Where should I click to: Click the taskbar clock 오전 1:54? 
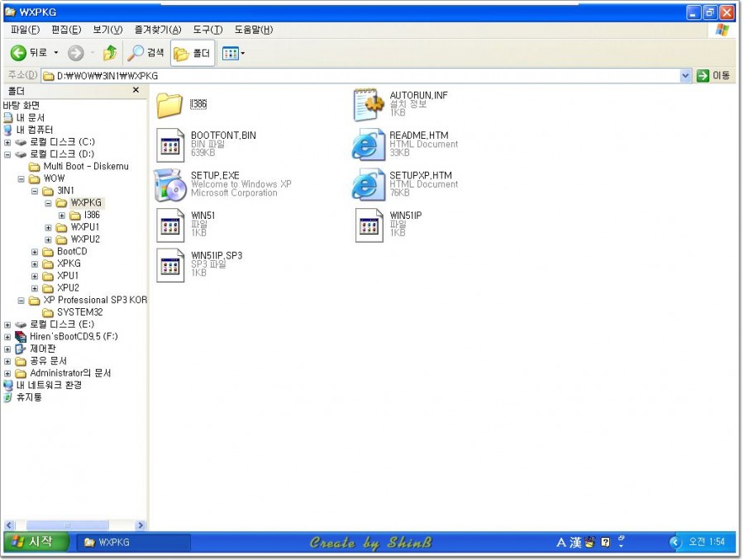tap(707, 542)
